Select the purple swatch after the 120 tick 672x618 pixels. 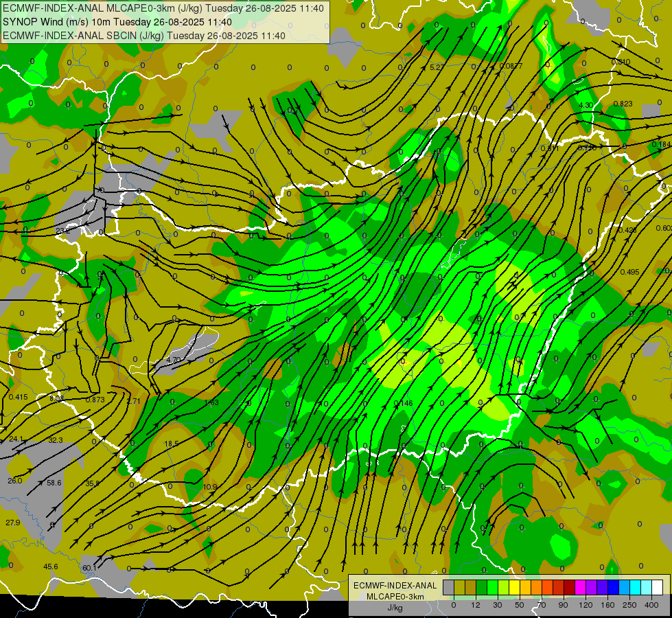click(x=592, y=587)
